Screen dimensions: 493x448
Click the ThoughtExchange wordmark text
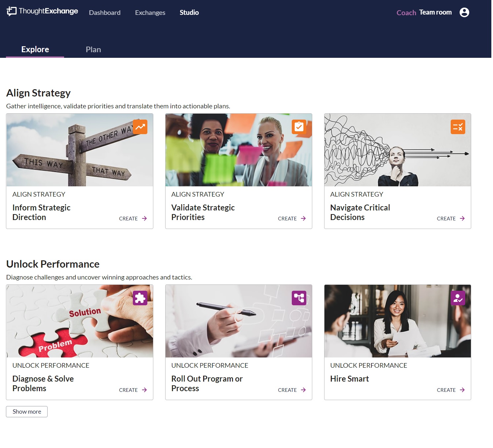tap(48, 11)
